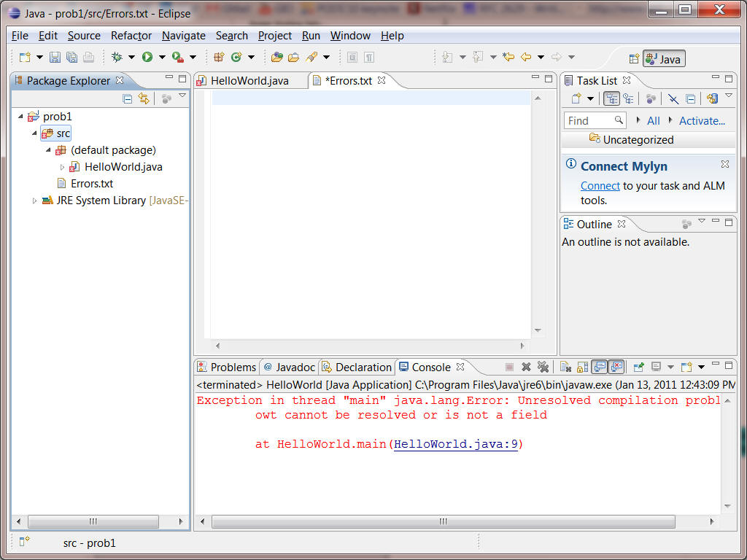This screenshot has width=747, height=560.
Task: Click the Open Task folder icon
Action: (294, 57)
